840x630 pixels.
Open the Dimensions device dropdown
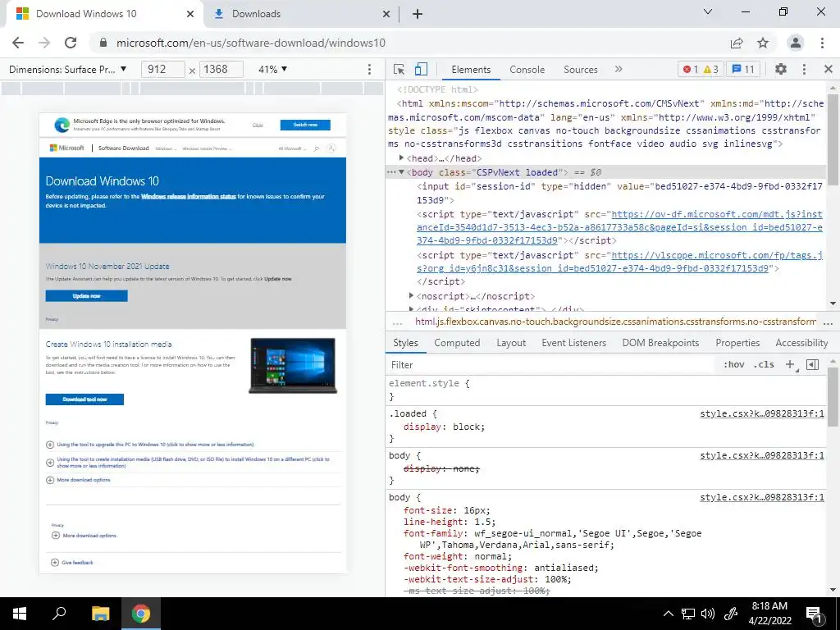68,69
